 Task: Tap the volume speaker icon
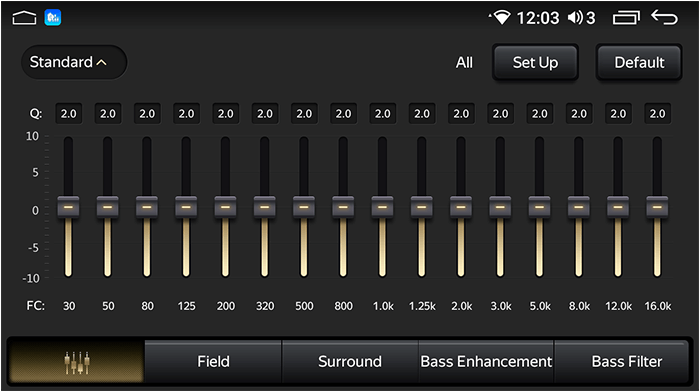(x=575, y=18)
